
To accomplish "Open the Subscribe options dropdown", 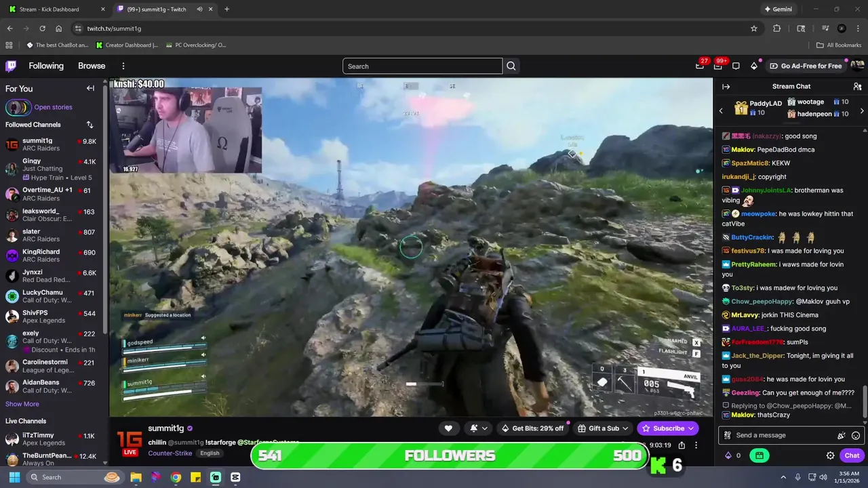I will [x=691, y=428].
